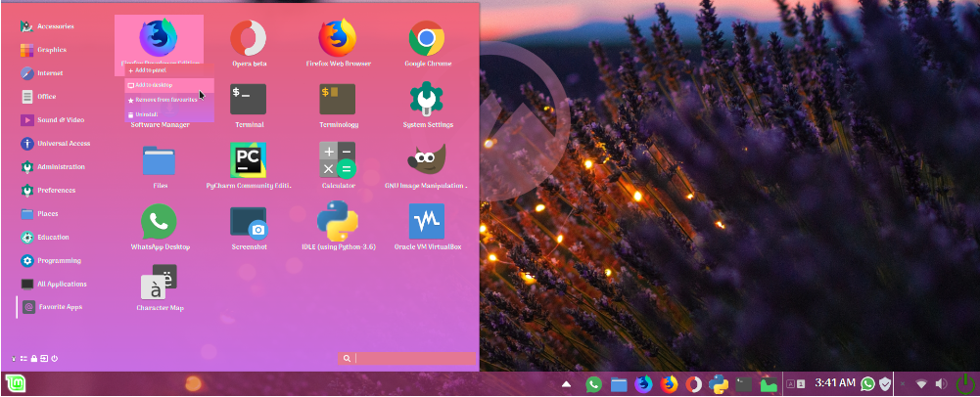The image size is (980, 397).
Task: Open the Wi-Fi network tray icon
Action: [x=921, y=384]
